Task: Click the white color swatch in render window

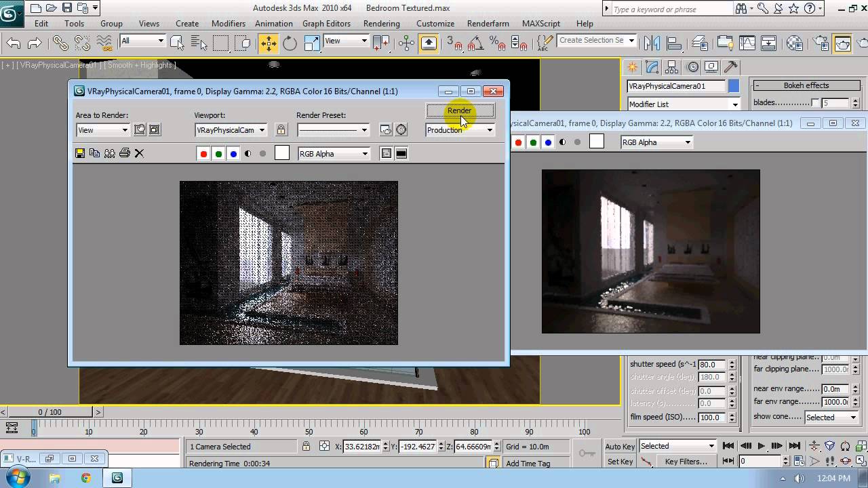Action: pyautogui.click(x=282, y=153)
